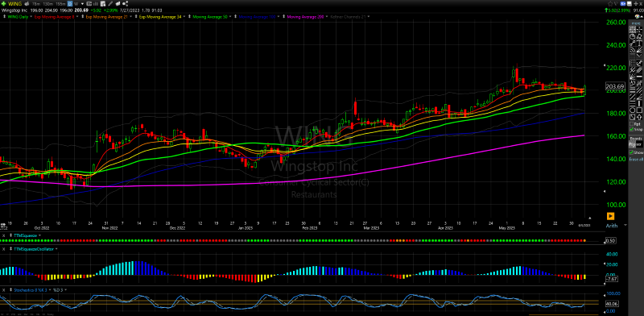
Task: Close the TTMSqueezeOscillator pane with its X
Action: tap(3, 249)
